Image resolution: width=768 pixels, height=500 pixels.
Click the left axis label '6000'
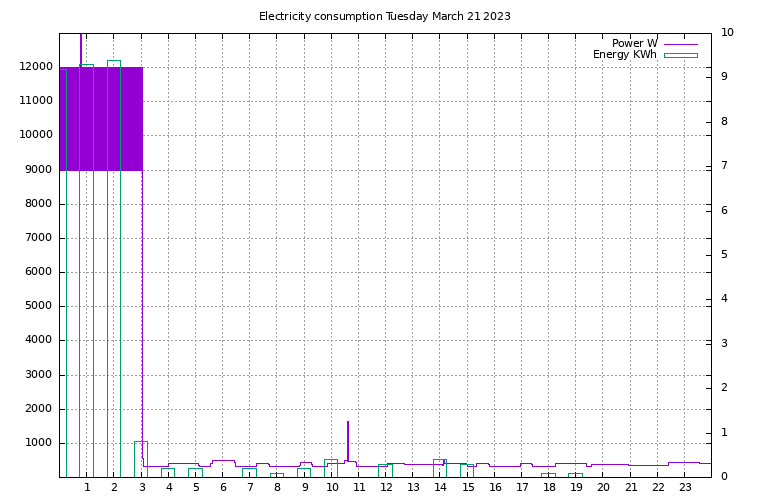38,272
